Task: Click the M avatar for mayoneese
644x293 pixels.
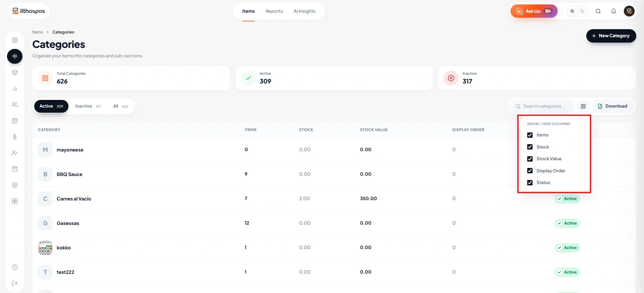Action: (x=45, y=150)
